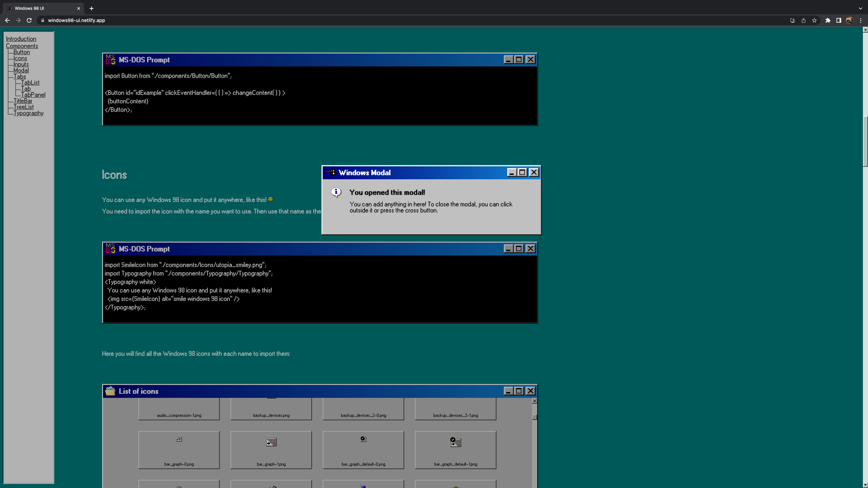Click the Windows flag icon in the modal title bar

pos(330,172)
